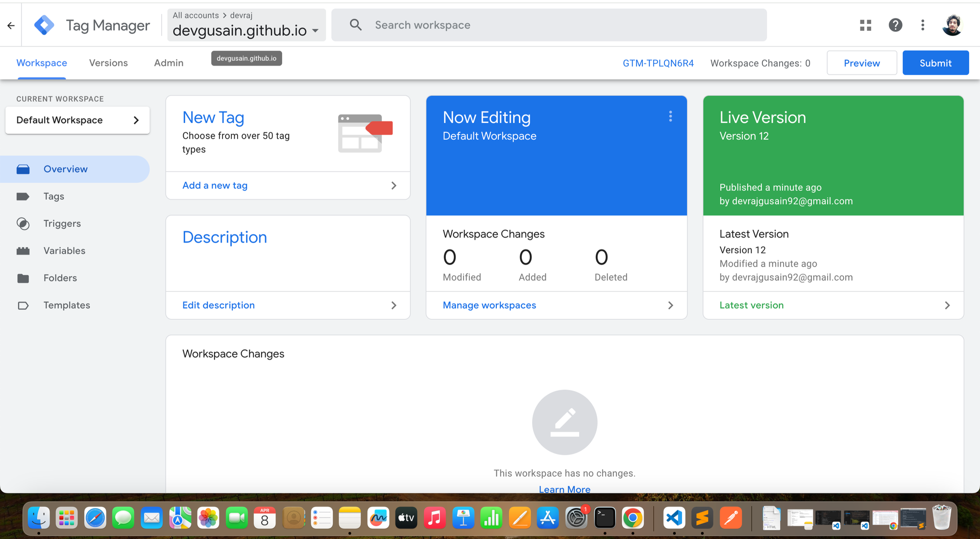Click the back arrow icon
Screen dimensions: 980x539
coord(11,25)
